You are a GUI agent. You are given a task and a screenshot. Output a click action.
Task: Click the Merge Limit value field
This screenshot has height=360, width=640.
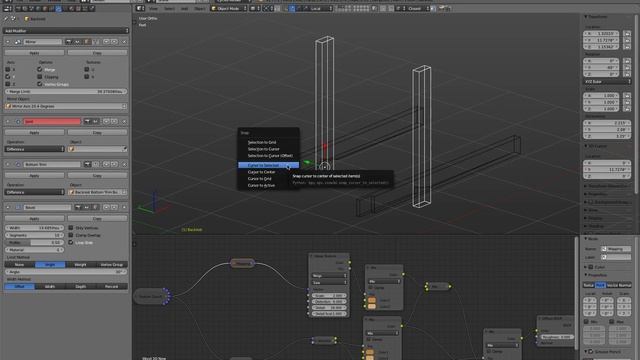coord(65,91)
